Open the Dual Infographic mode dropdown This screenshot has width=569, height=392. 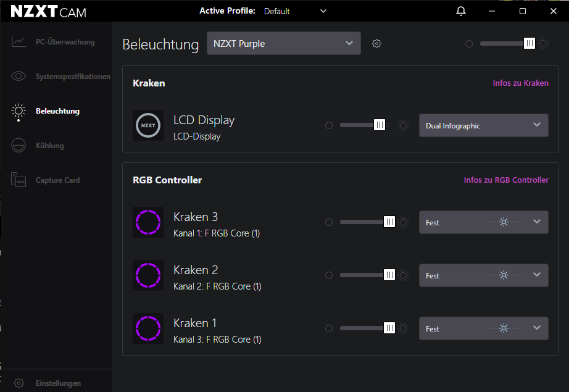tap(483, 125)
